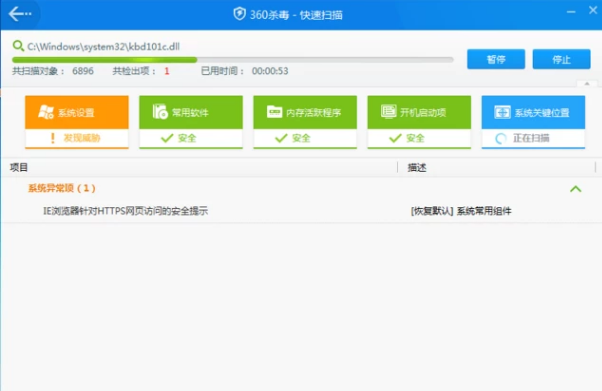The image size is (602, 391).
Task: Click the orange warning exclamation icon under 系统设置
Action: tap(53, 138)
